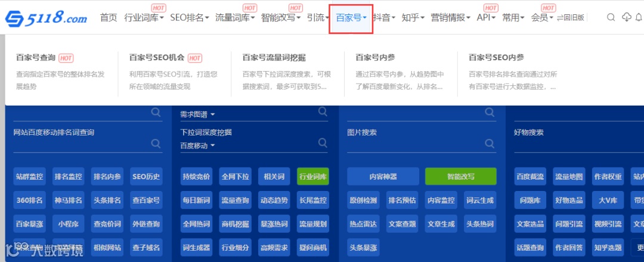This screenshot has width=644, height=262.
Task: Click the green 智能改写 button
Action: pos(461,177)
